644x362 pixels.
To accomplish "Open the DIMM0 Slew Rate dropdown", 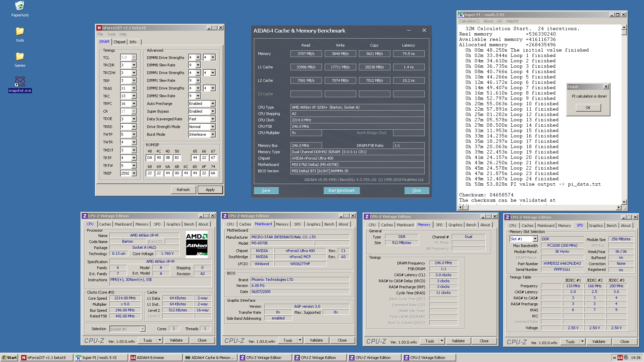I will pyautogui.click(x=198, y=65).
